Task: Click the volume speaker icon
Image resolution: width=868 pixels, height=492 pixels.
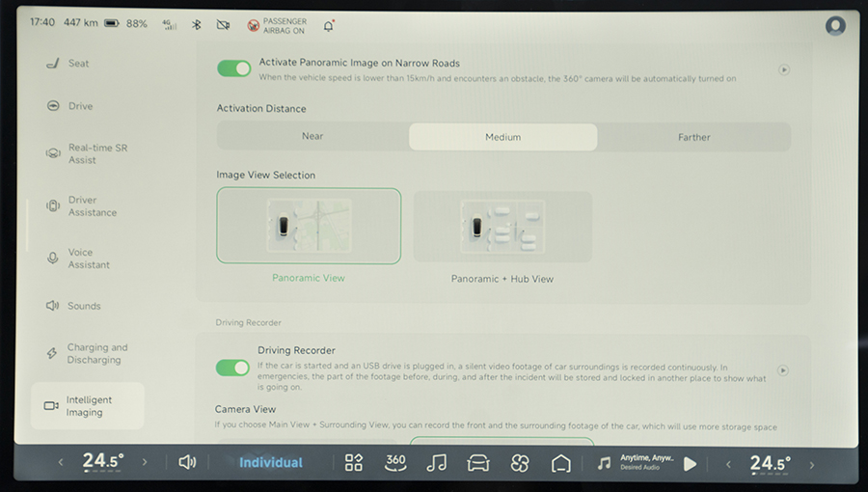Action: 187,463
